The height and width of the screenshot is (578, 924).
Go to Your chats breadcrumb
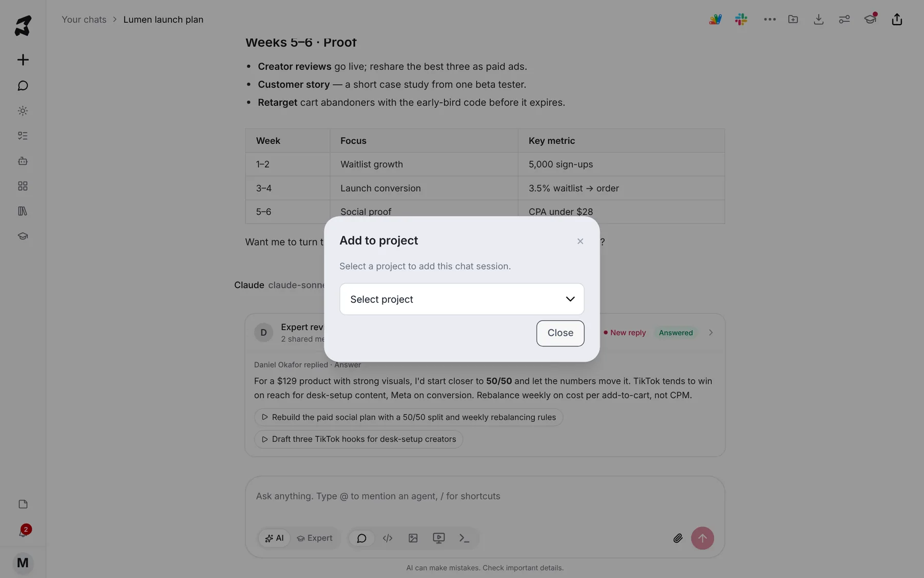84,20
